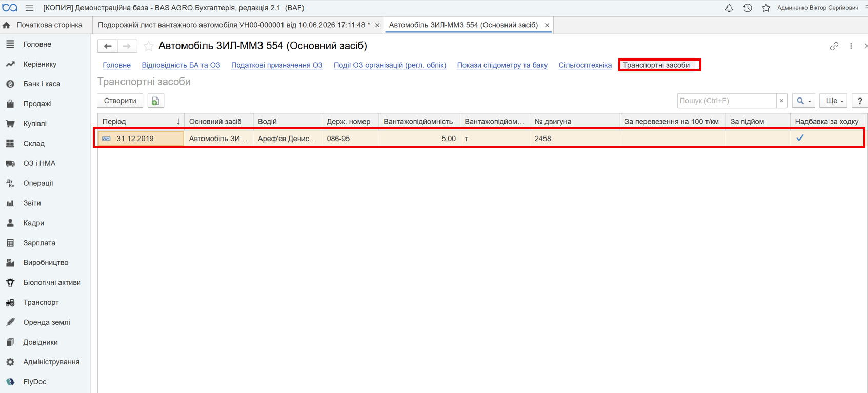Create new record by copying icon
This screenshot has height=393, width=868.
click(155, 101)
